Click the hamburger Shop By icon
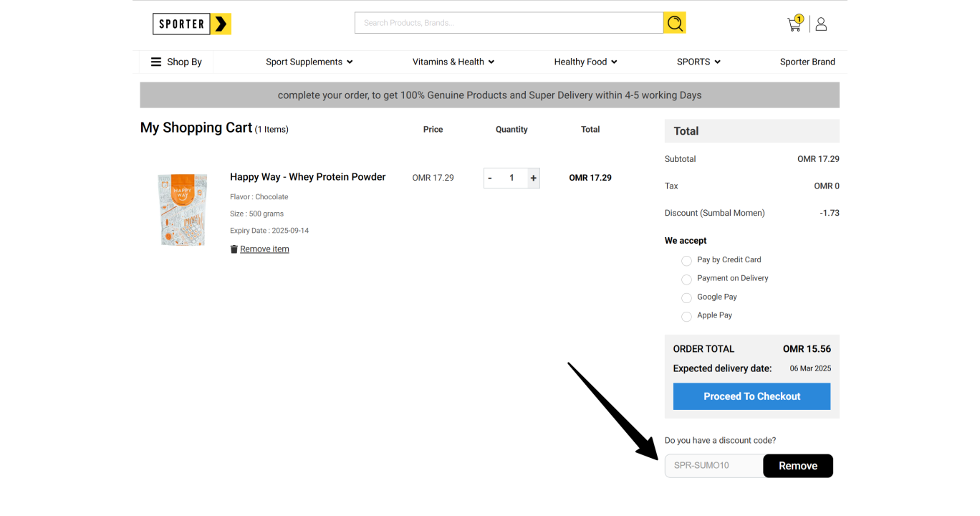 [x=155, y=62]
